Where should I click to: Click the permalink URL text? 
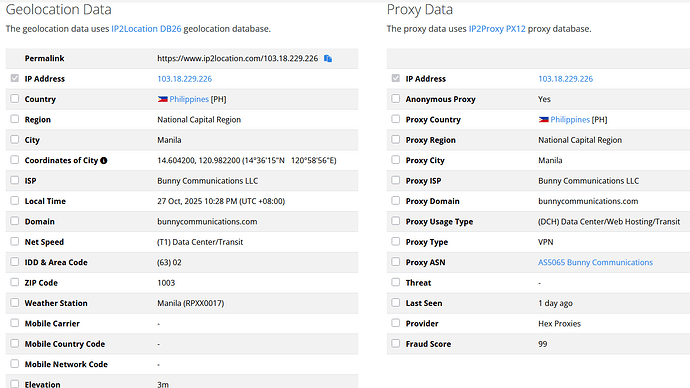point(238,59)
